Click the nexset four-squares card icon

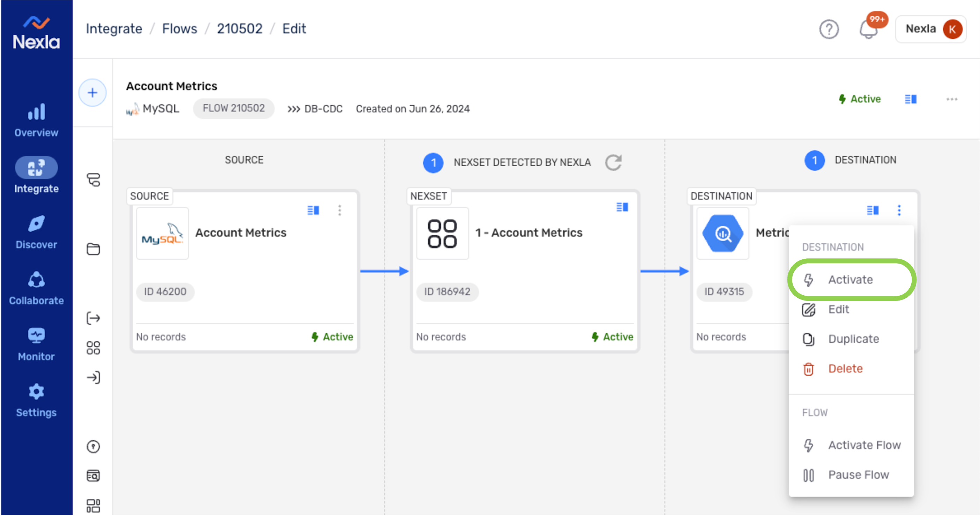click(x=442, y=234)
